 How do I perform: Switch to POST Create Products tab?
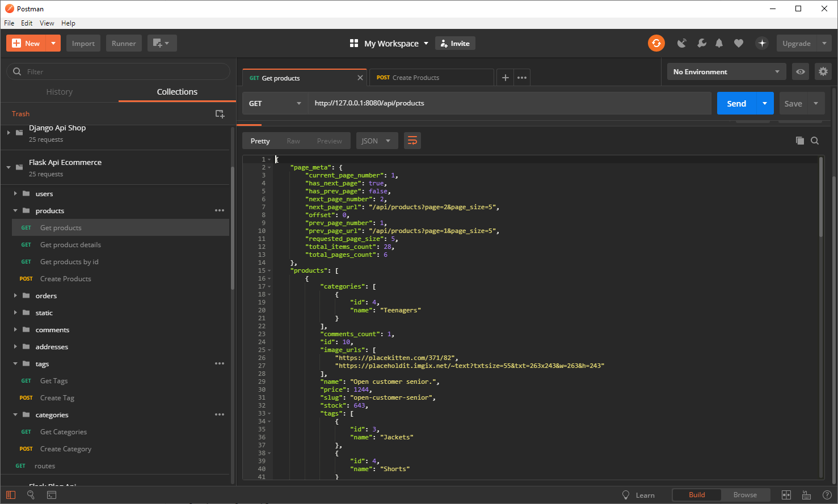(431, 78)
